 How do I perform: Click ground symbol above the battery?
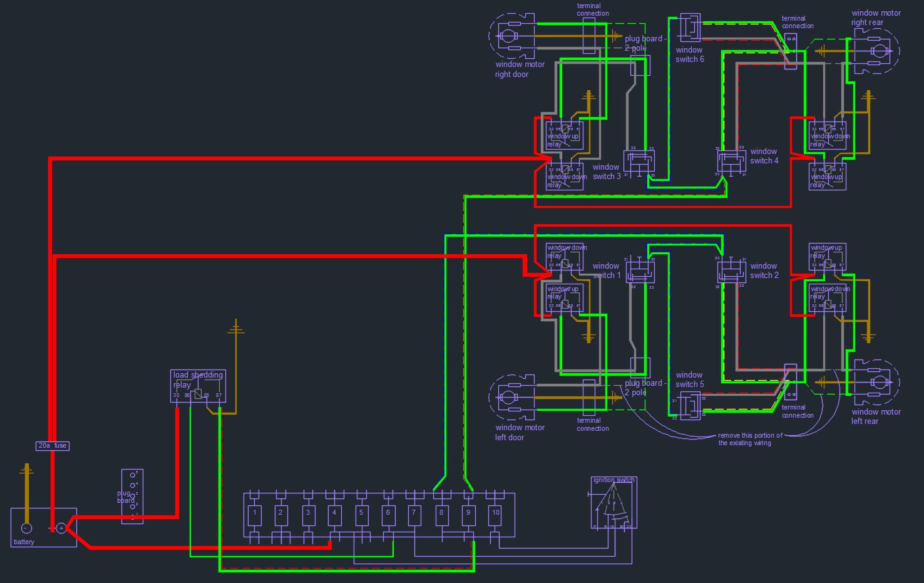(26, 470)
